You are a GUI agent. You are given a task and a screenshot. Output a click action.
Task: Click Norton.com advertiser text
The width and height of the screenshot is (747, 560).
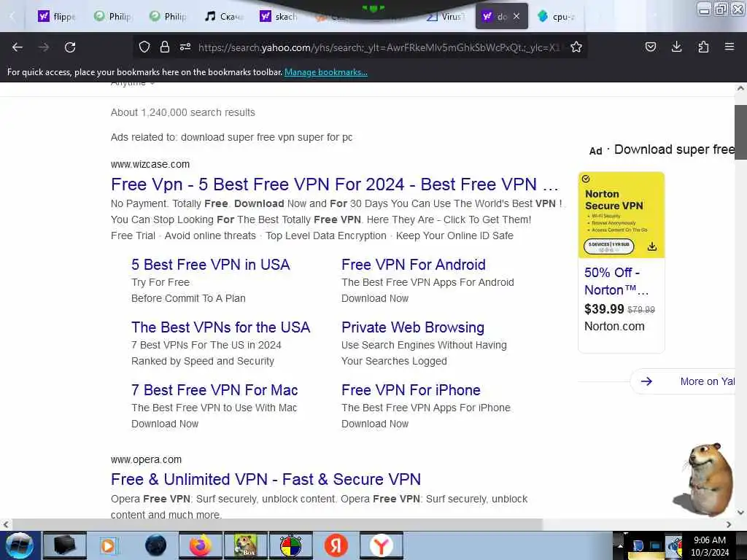click(614, 326)
